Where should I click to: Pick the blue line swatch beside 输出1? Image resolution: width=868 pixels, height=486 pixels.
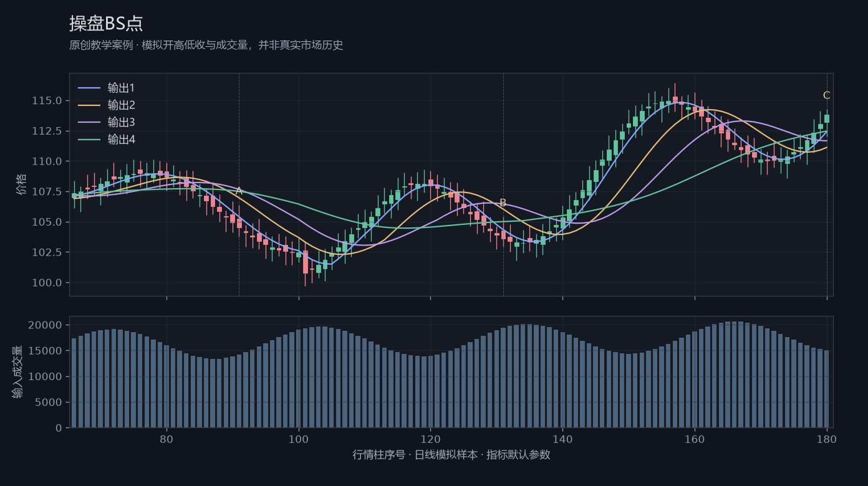click(89, 88)
